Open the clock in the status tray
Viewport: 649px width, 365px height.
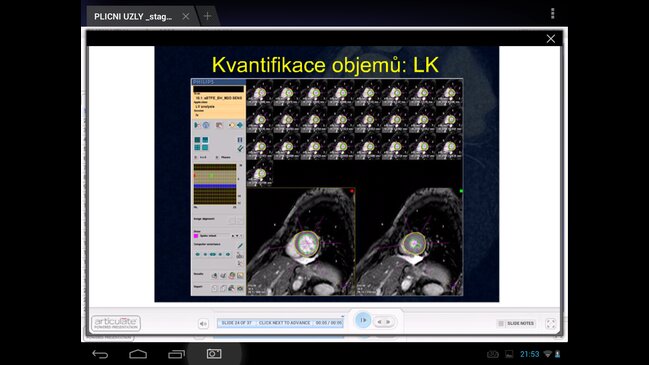(x=529, y=354)
